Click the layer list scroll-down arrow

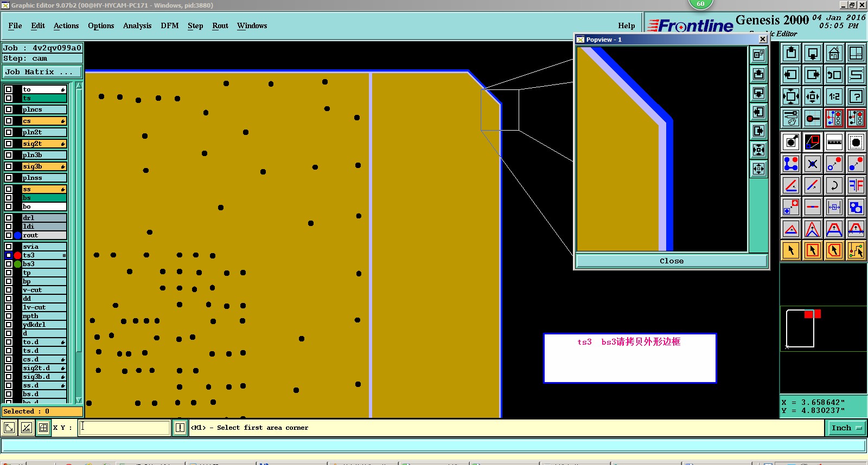[79, 399]
